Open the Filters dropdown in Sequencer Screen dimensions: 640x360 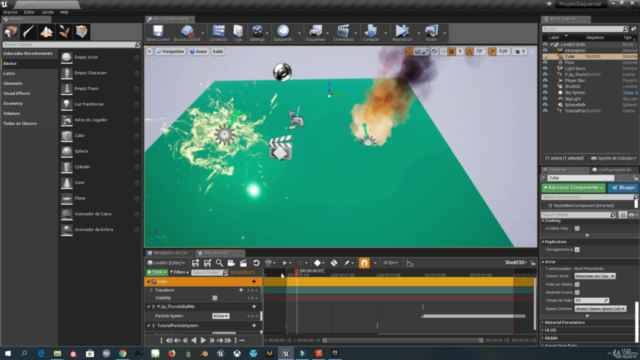coord(179,272)
